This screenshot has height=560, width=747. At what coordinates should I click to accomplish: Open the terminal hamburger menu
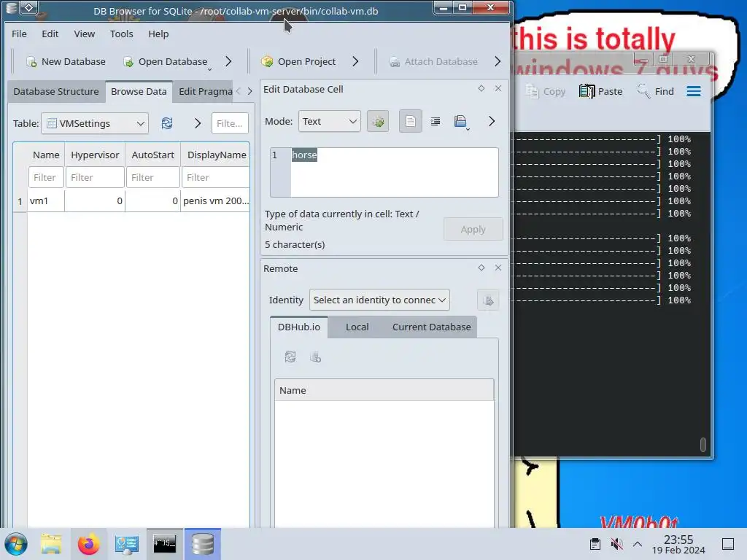click(694, 91)
